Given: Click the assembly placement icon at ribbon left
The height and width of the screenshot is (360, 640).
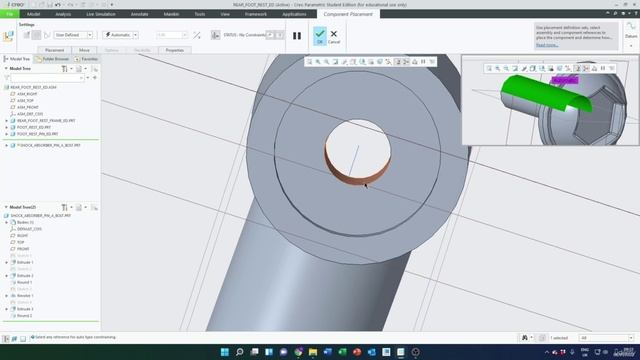Looking at the screenshot, I should pyautogui.click(x=8, y=36).
